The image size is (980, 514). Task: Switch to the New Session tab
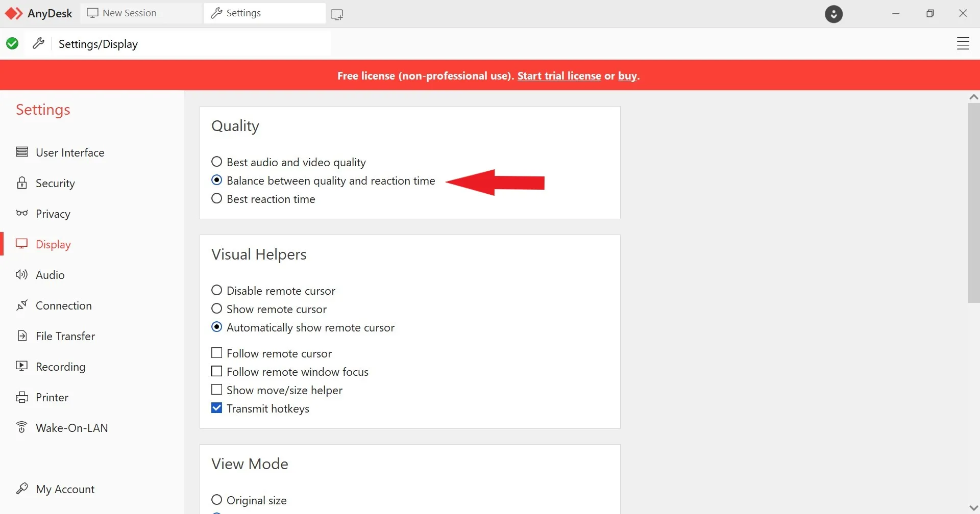point(141,13)
